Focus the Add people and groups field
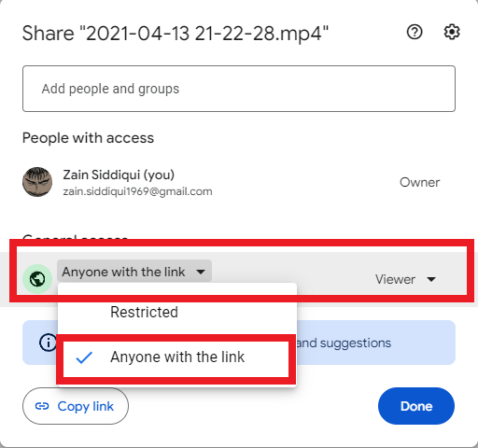The height and width of the screenshot is (448, 478). click(x=239, y=89)
